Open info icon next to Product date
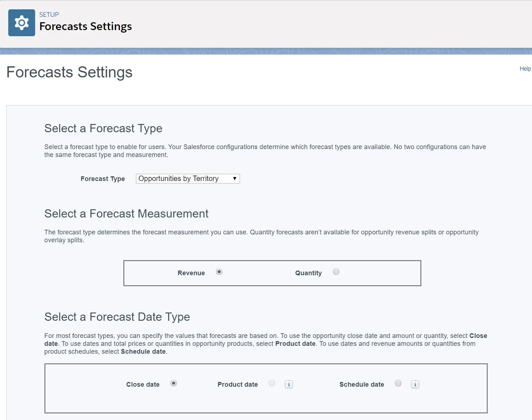 [289, 384]
